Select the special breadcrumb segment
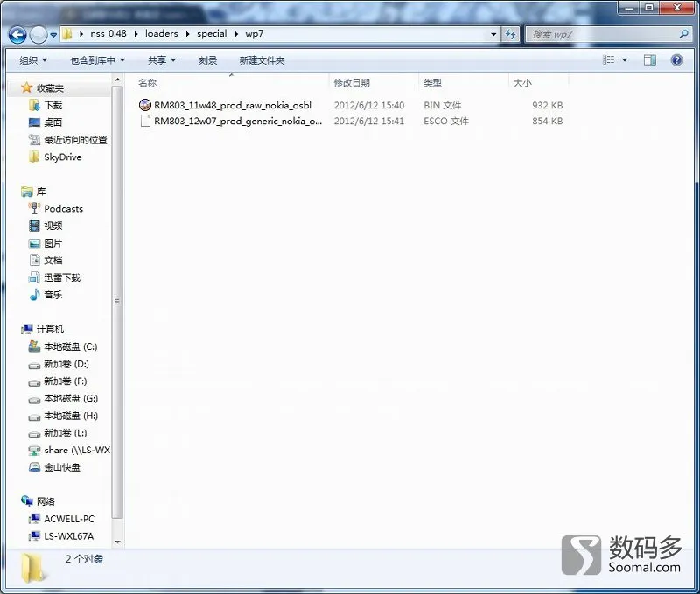The image size is (700, 594). point(212,34)
